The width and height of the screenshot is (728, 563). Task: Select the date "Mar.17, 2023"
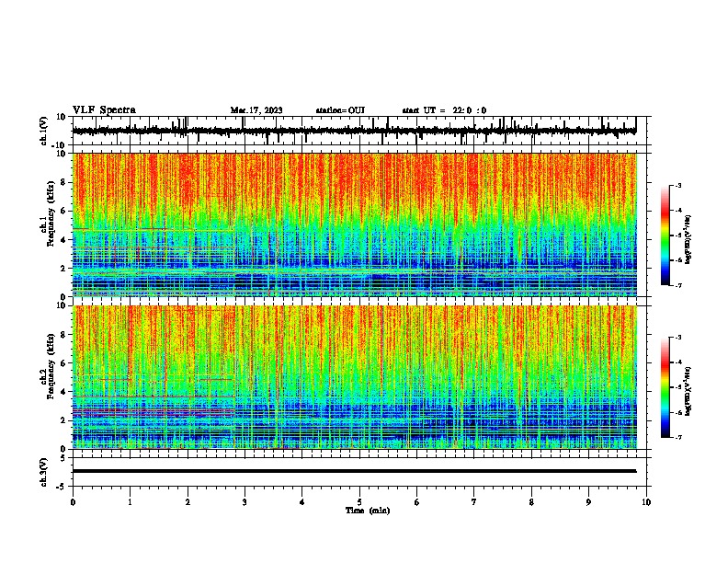[x=256, y=110]
